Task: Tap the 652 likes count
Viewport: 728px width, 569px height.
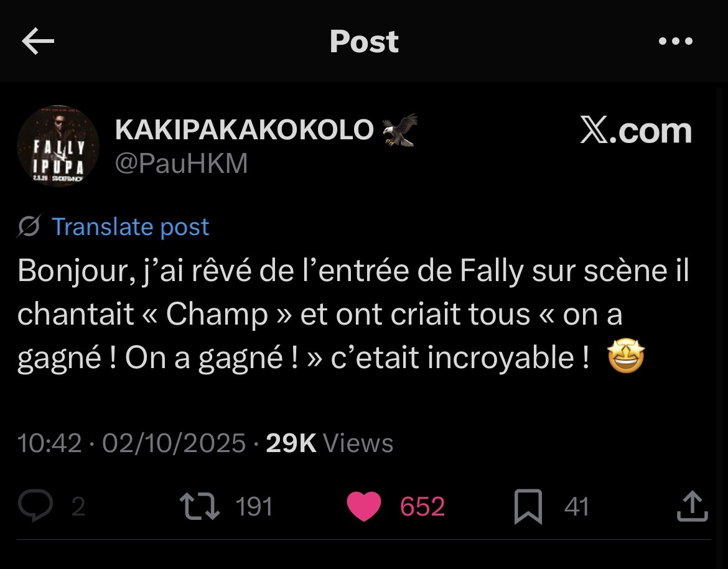Action: (x=422, y=507)
